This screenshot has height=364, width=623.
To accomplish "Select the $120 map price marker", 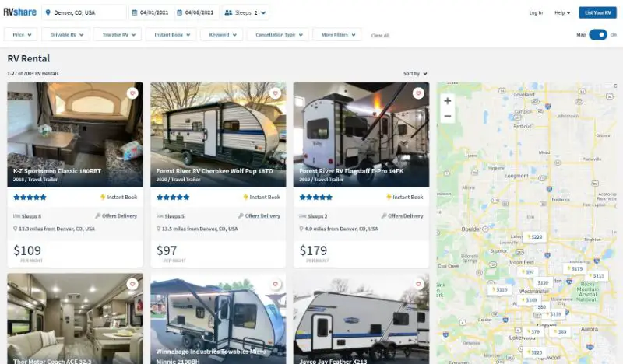I will (x=543, y=282).
